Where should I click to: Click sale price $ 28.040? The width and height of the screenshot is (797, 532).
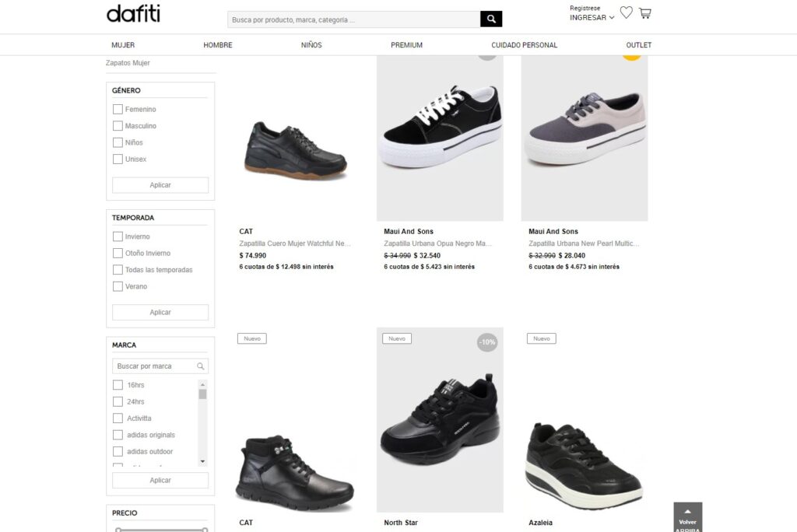pyautogui.click(x=572, y=256)
